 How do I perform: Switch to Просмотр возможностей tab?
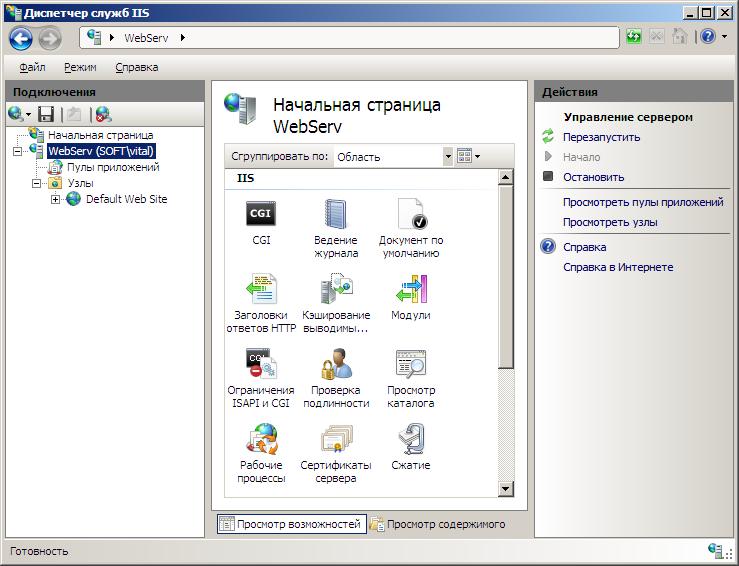[292, 524]
